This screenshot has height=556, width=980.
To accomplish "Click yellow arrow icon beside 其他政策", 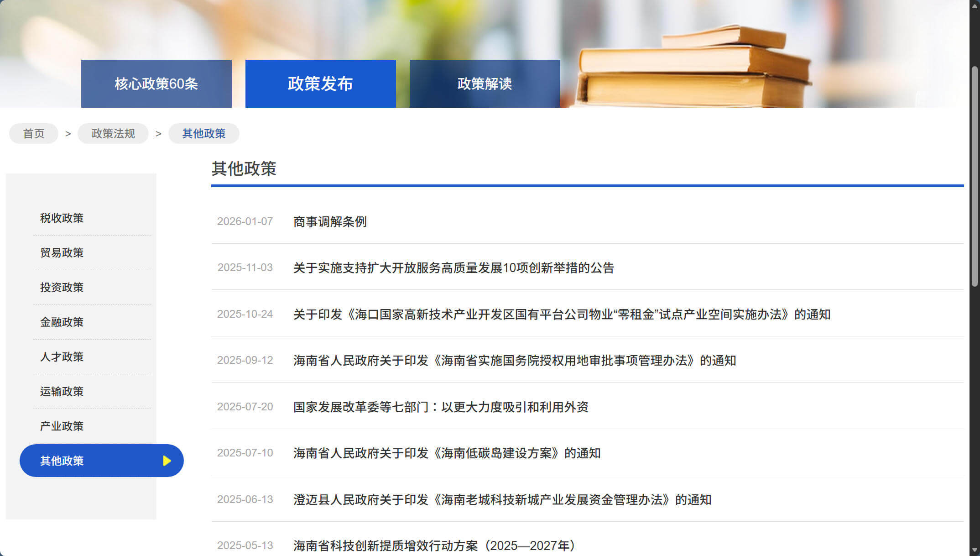I will point(167,461).
